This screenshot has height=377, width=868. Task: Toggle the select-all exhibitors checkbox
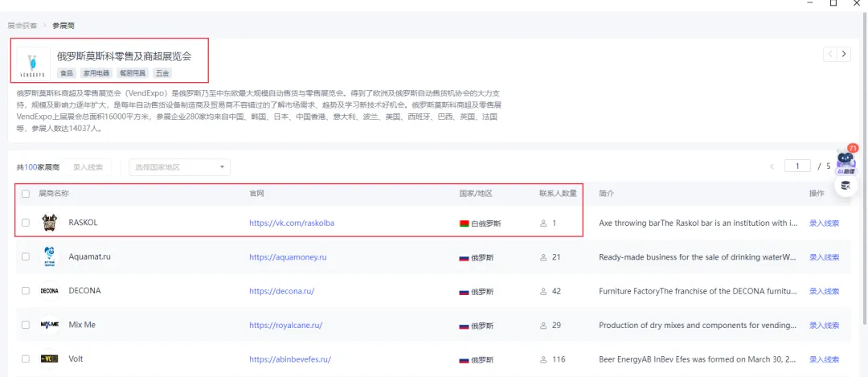pyautogui.click(x=26, y=194)
